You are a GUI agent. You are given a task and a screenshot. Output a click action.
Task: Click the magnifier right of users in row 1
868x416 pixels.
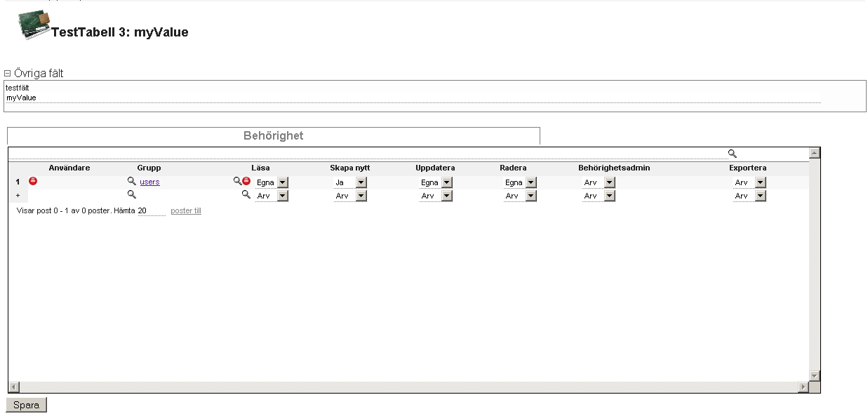click(x=237, y=182)
